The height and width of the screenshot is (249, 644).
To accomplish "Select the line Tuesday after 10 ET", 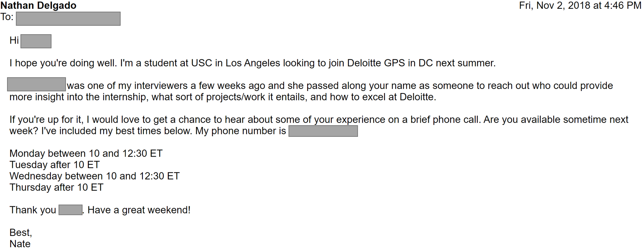I will click(x=55, y=165).
